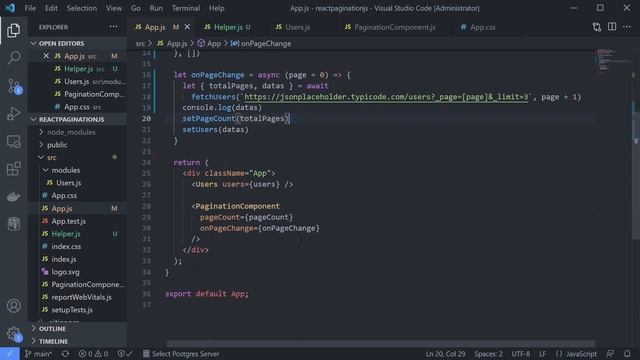This screenshot has width=640, height=360.
Task: Open the Edit menu
Action: point(51,8)
